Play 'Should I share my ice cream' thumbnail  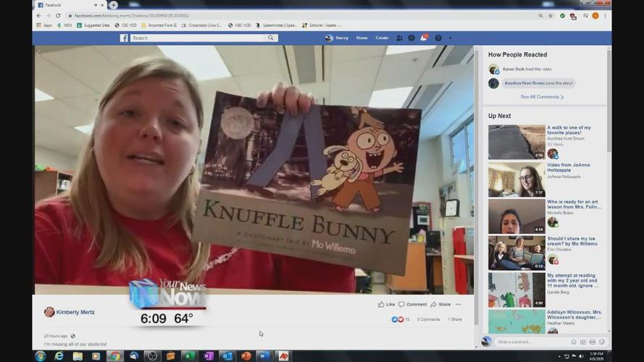(517, 253)
